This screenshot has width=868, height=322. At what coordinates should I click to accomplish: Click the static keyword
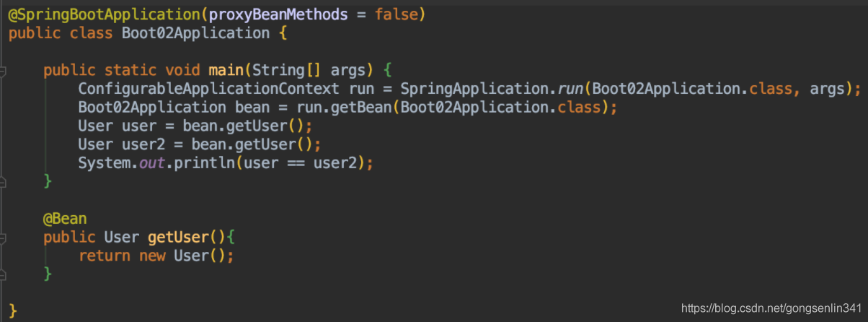pyautogui.click(x=130, y=70)
